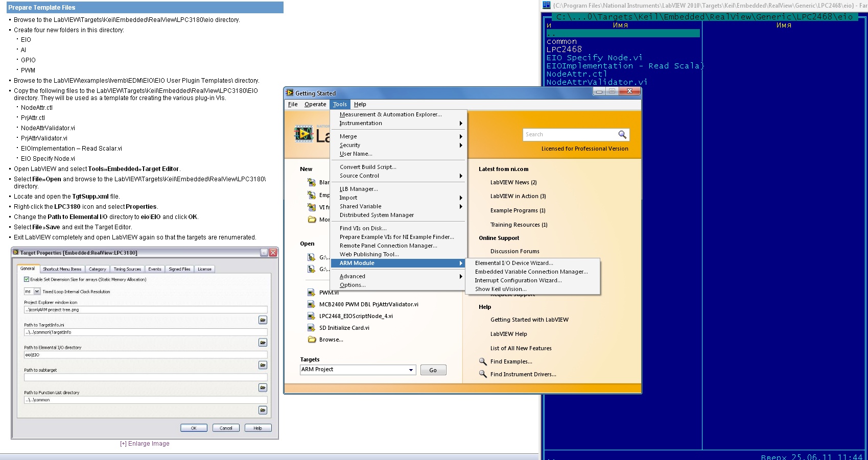This screenshot has width=868, height=460.
Task: Click the search magnifier icon in Getting Started
Action: click(622, 135)
